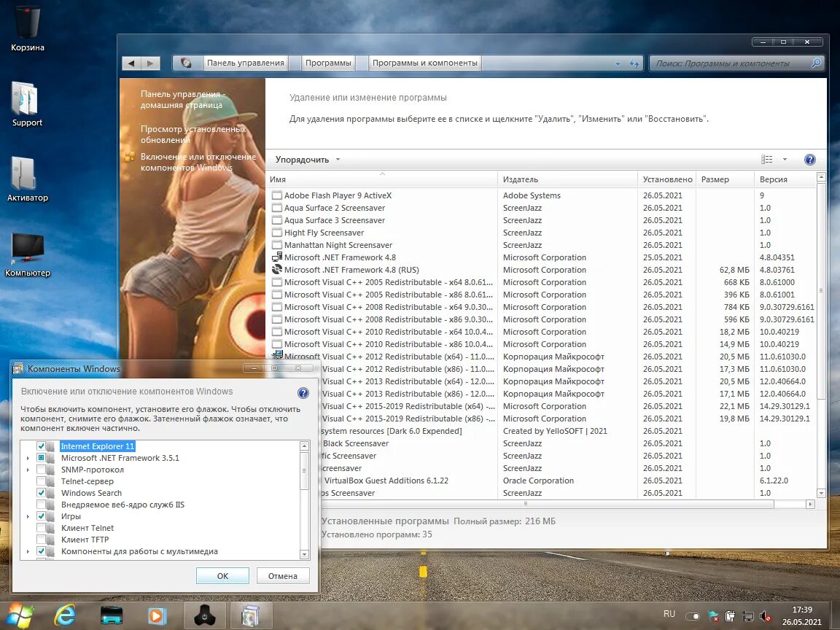Image resolution: width=840 pixels, height=630 pixels.
Task: Expand the Игры tree node
Action: pos(28,516)
